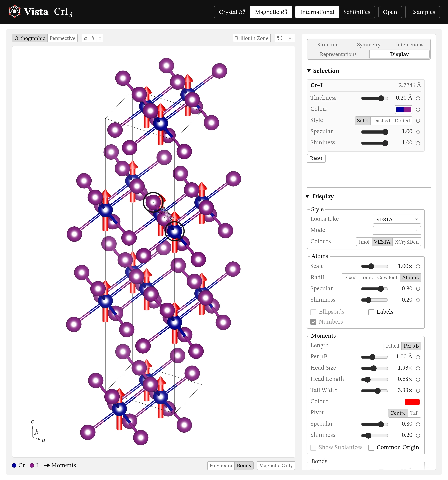The width and height of the screenshot is (448, 480).
Task: Reset the Cr–I bond Colour
Action: (x=418, y=110)
